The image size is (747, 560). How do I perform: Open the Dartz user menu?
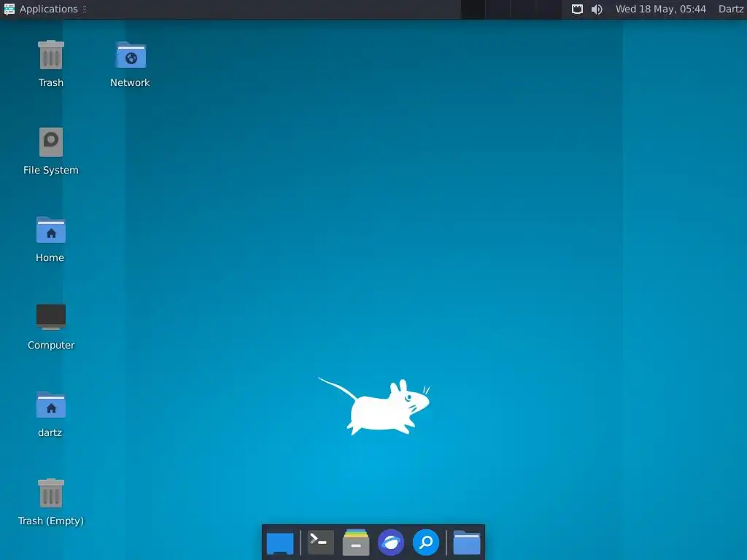[x=731, y=9]
